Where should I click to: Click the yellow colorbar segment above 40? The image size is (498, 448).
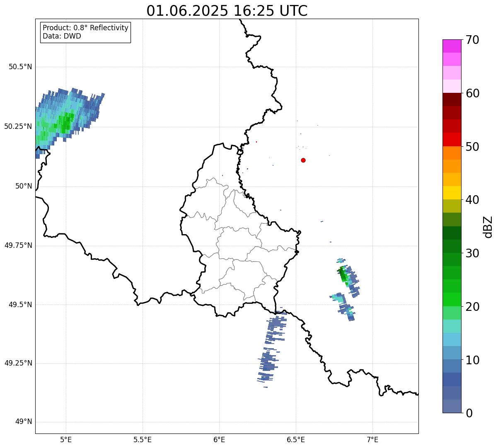pos(452,193)
